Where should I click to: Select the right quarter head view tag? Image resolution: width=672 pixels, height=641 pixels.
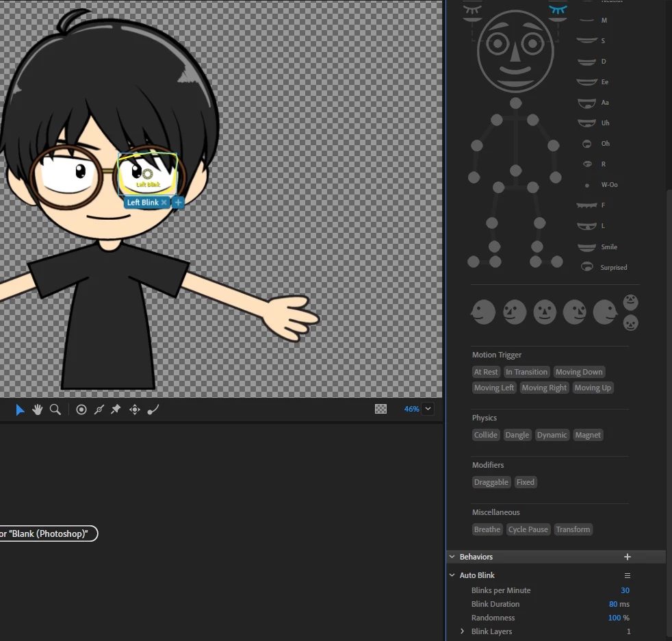click(574, 312)
